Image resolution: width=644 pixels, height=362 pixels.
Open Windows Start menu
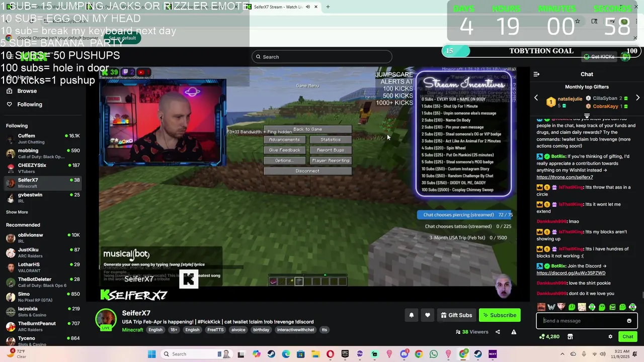[x=151, y=354]
